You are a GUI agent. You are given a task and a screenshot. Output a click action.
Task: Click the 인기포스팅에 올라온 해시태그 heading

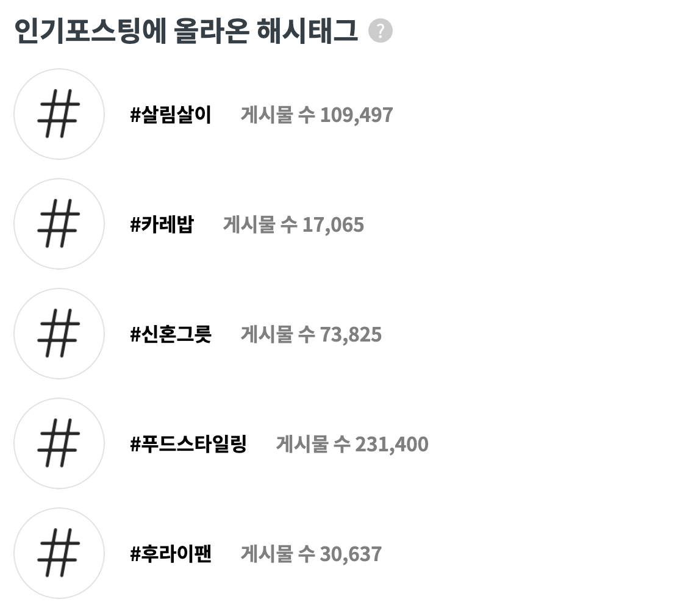click(x=186, y=31)
